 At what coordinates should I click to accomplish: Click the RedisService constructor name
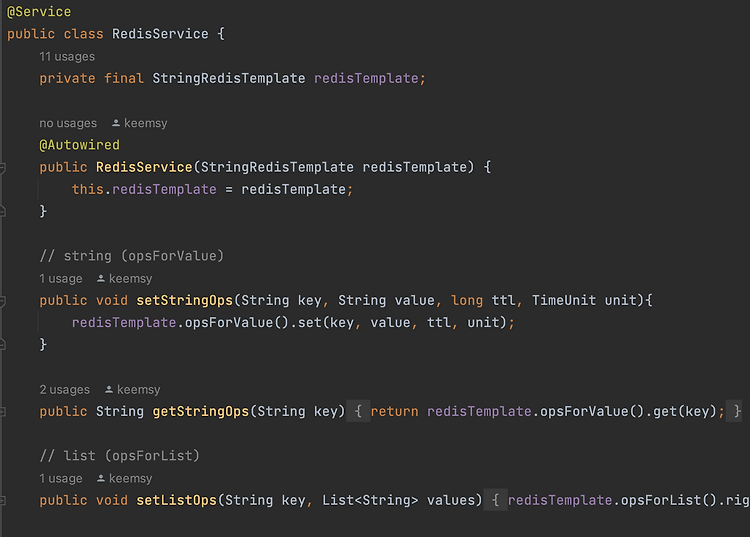(x=144, y=167)
